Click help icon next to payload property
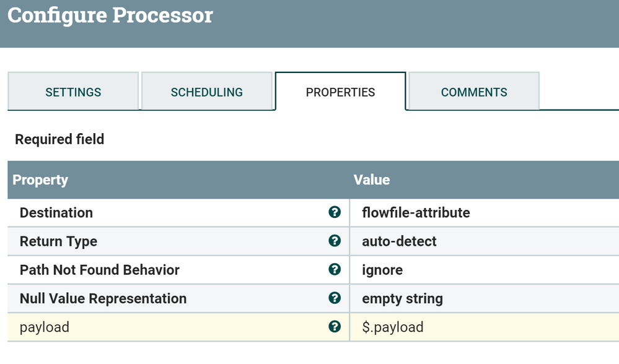The image size is (619, 364). [335, 326]
